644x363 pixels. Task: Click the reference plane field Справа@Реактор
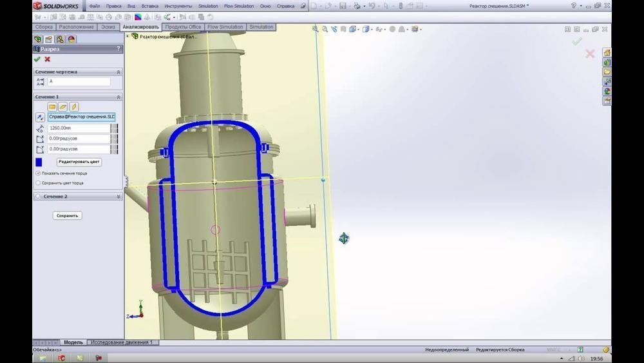click(81, 117)
